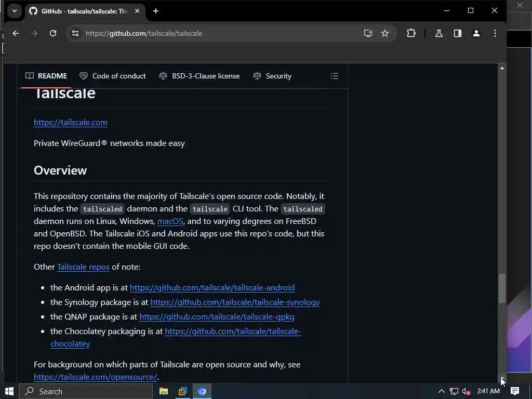Open the Chrome profile icon
Image resolution: width=532 pixels, height=399 pixels.
click(x=476, y=33)
